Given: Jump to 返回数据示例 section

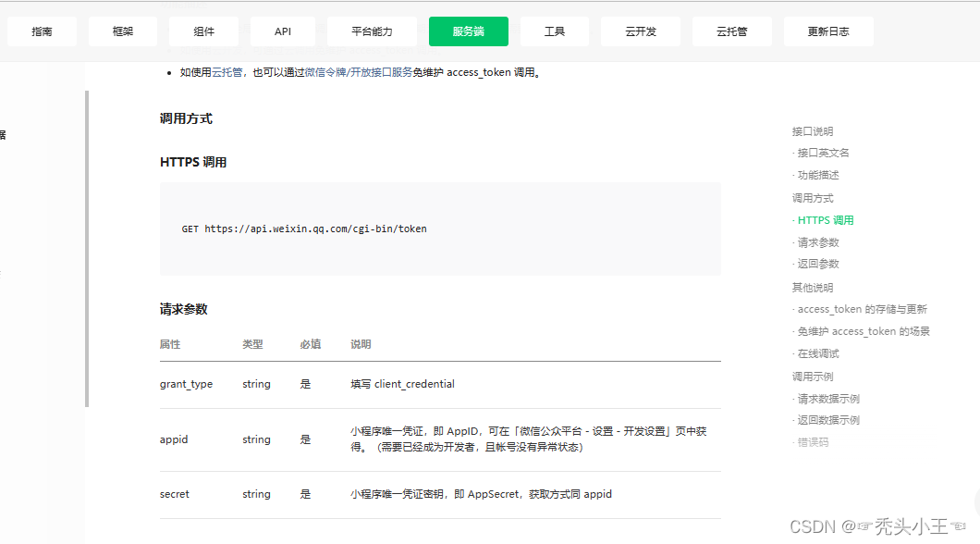Looking at the screenshot, I should (x=828, y=420).
